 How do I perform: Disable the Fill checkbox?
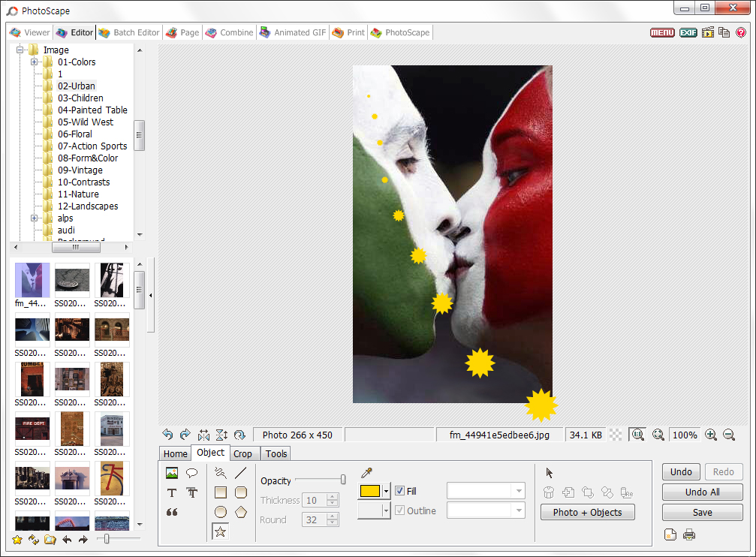(x=401, y=490)
